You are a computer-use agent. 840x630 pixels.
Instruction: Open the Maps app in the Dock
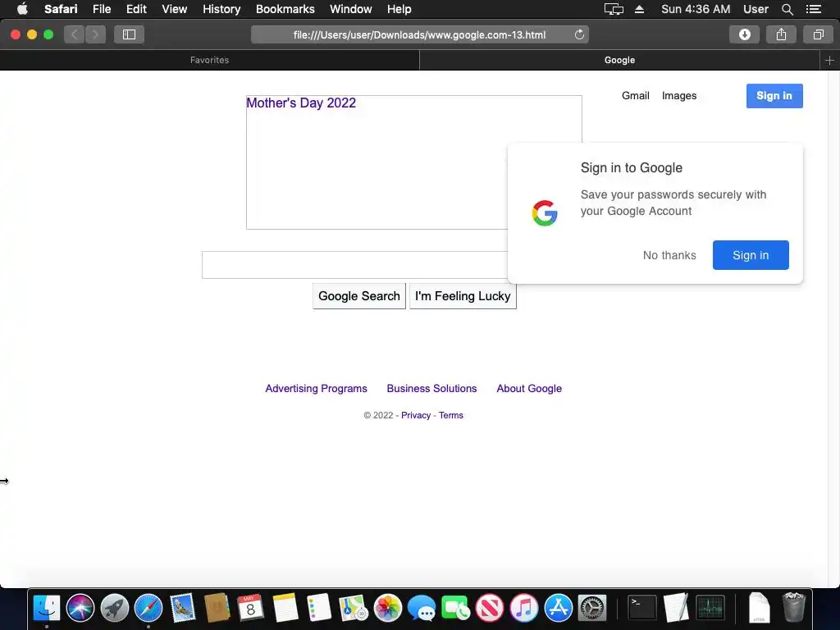pos(353,608)
